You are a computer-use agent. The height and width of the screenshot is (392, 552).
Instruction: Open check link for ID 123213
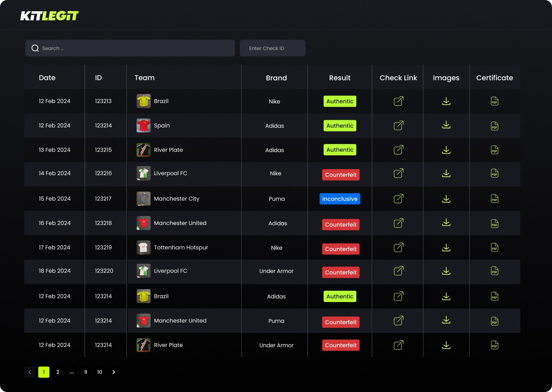point(399,101)
